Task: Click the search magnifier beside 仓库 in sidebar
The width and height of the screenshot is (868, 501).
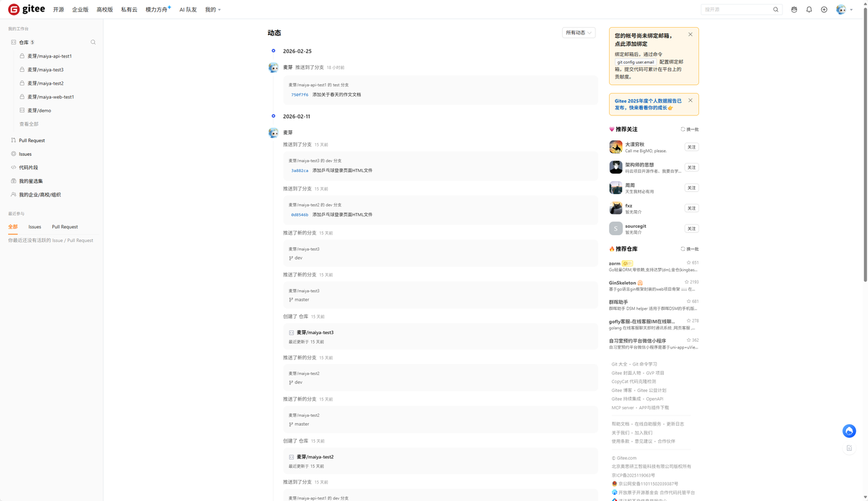Action: (93, 42)
